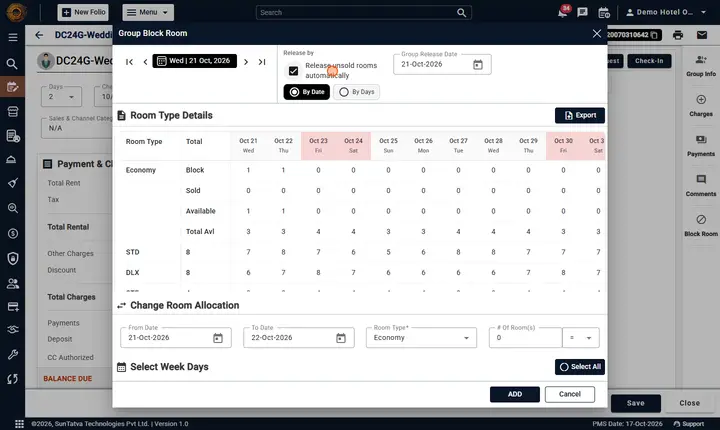The height and width of the screenshot is (430, 720).
Task: Expand the Demo Hotel user dropdown
Action: pos(666,12)
